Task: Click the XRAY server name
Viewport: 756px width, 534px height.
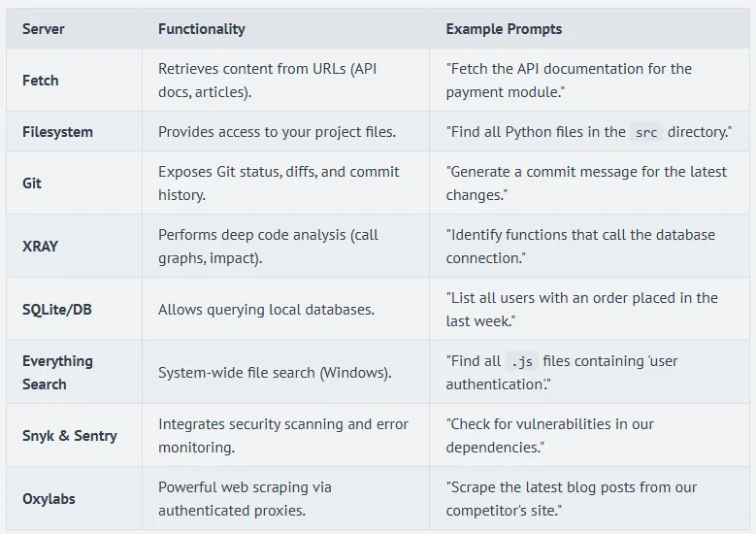Action: (41, 247)
